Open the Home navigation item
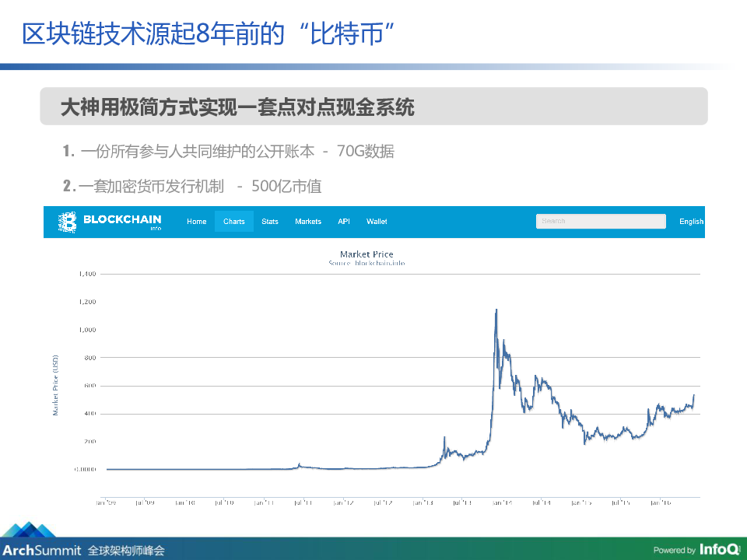 pyautogui.click(x=197, y=222)
